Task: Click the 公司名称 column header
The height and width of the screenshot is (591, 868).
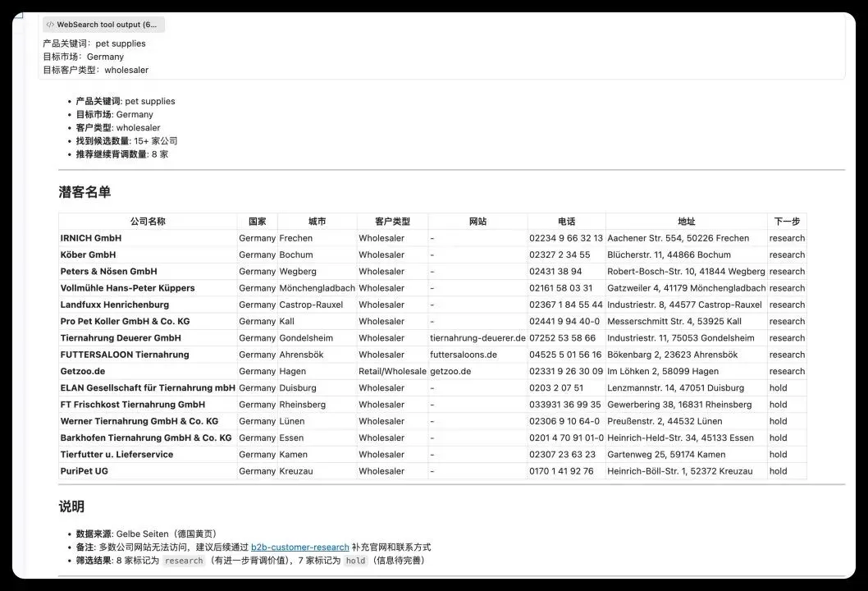Action: (x=148, y=222)
